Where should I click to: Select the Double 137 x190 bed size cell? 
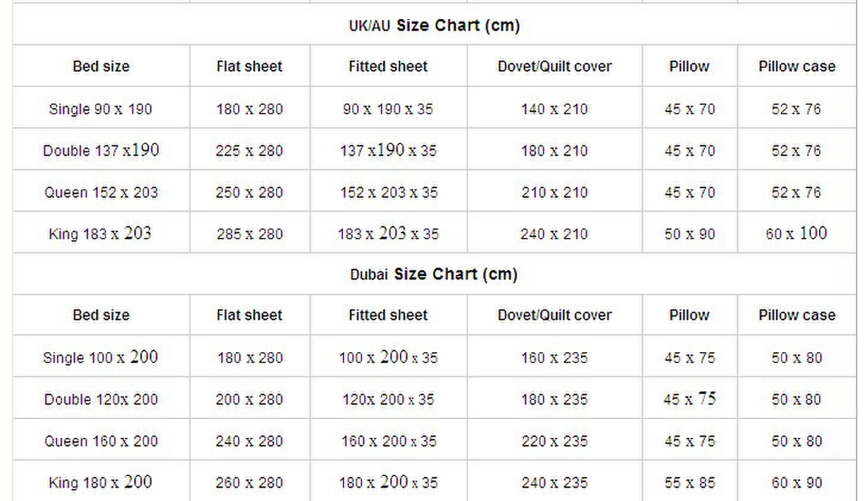pos(101,150)
